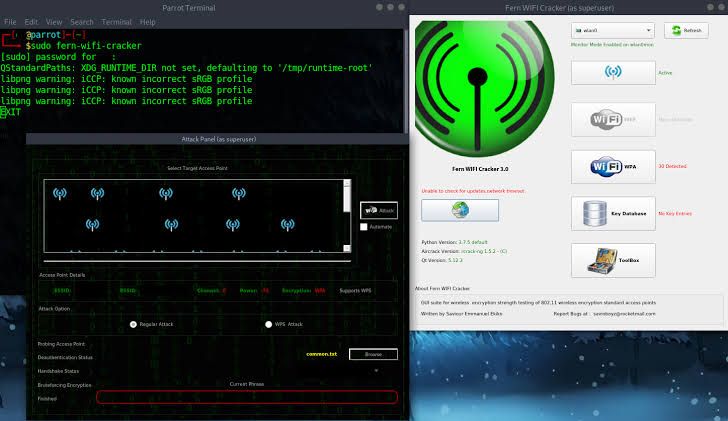Click the update check network timeout message
This screenshot has width=728, height=421.
(473, 191)
